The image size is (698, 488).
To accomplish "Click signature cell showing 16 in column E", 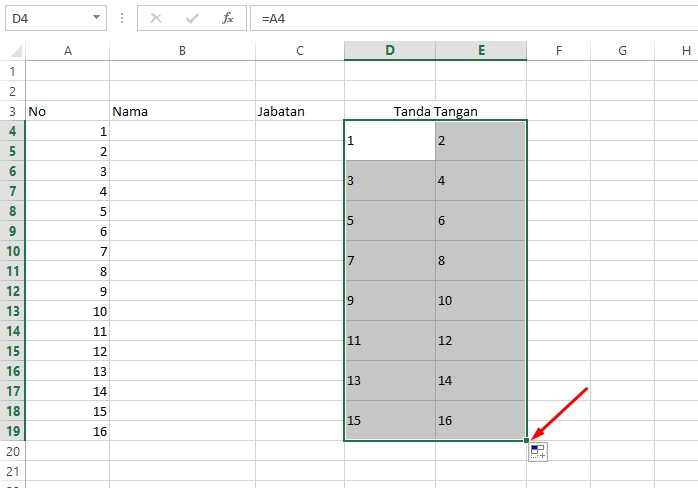I will point(481,421).
